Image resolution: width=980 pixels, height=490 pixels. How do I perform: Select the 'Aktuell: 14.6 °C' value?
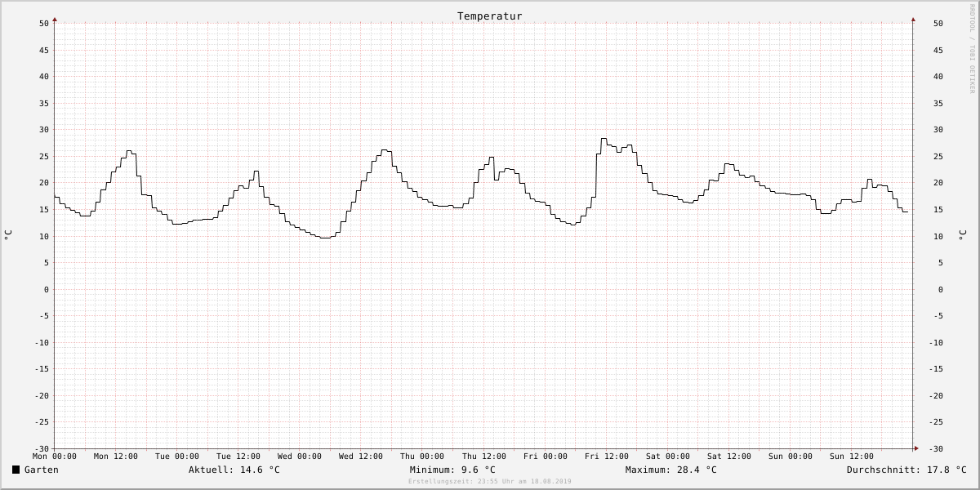(x=234, y=470)
